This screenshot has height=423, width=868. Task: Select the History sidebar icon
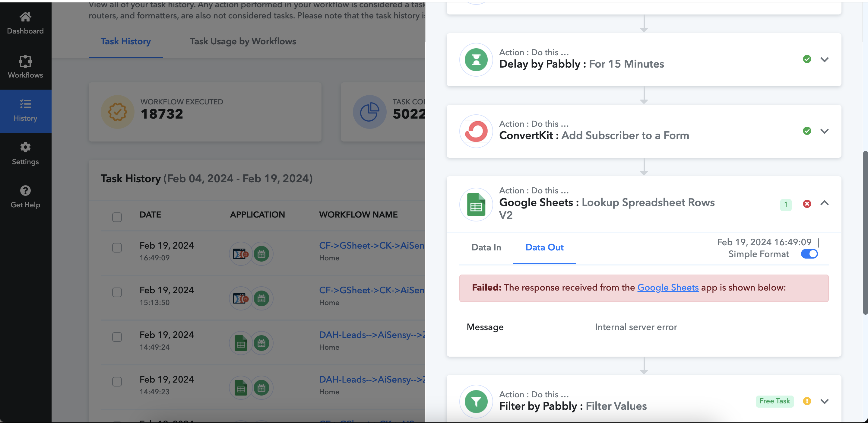pyautogui.click(x=25, y=104)
